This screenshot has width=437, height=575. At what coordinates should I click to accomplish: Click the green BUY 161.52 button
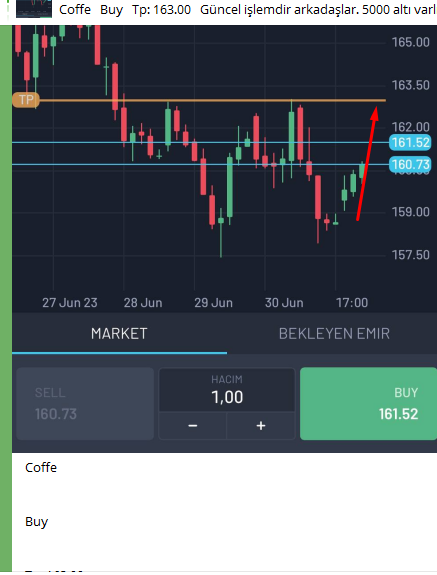368,403
